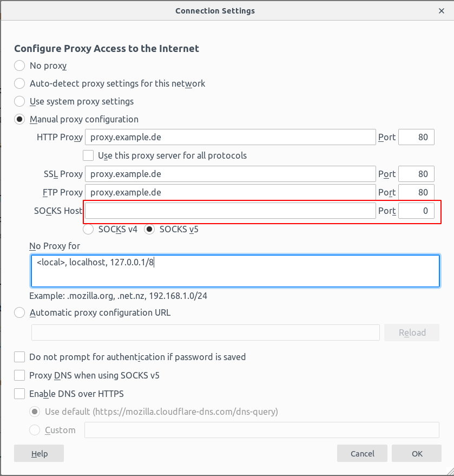Enable DNS over HTTPS
The image size is (454, 476).
pyautogui.click(x=19, y=394)
